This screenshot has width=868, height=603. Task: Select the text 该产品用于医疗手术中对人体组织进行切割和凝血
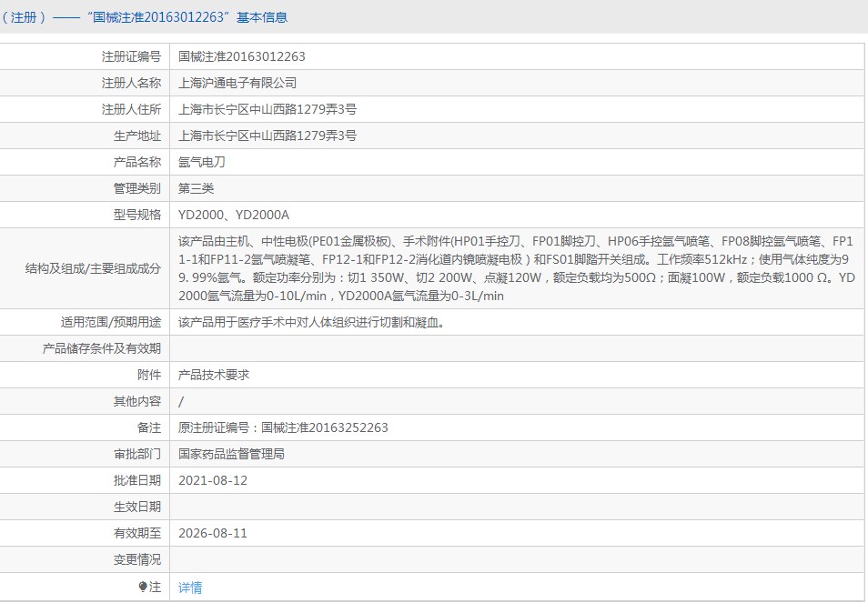[312, 322]
